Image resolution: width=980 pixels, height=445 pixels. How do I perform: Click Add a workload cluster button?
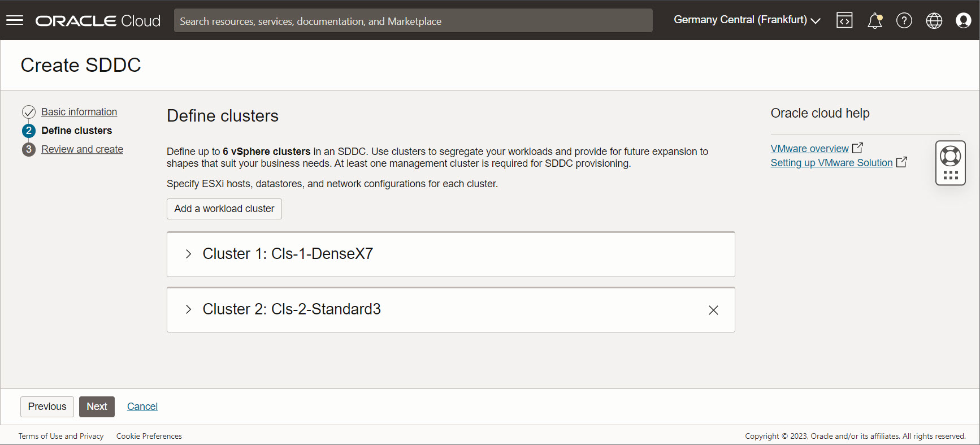[x=224, y=209]
